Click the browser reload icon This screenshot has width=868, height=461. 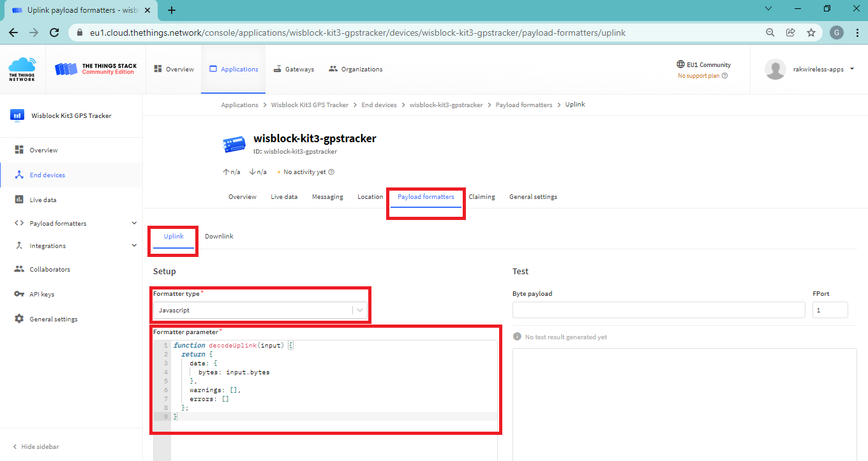(x=54, y=33)
